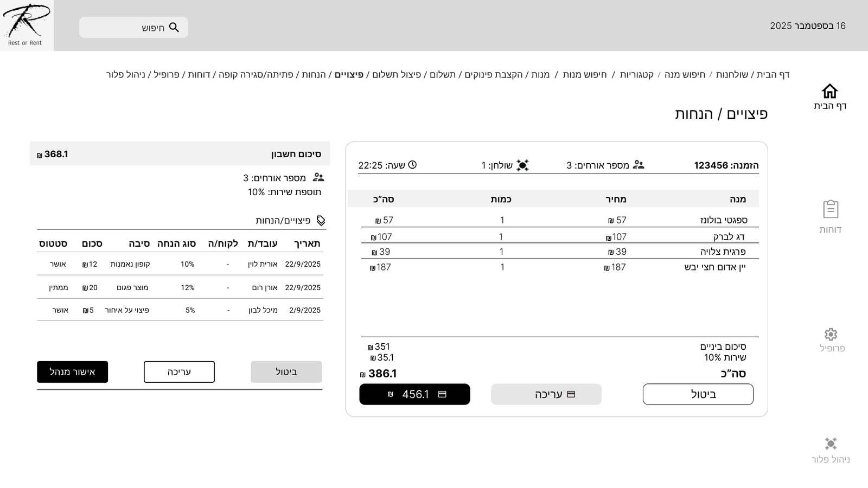Click the Rest or Rent logo
The image size is (868, 488).
27,25
